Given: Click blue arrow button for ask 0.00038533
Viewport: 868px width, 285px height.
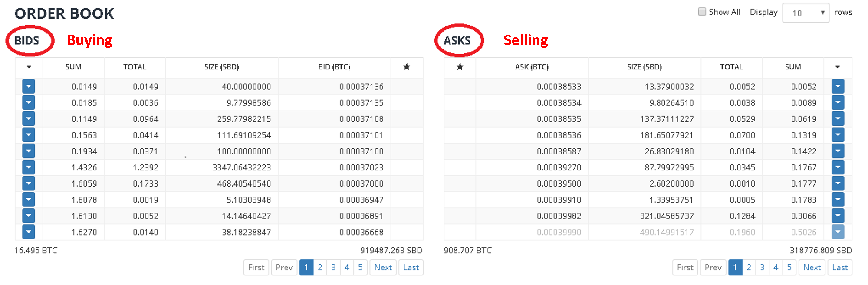Looking at the screenshot, I should [838, 86].
